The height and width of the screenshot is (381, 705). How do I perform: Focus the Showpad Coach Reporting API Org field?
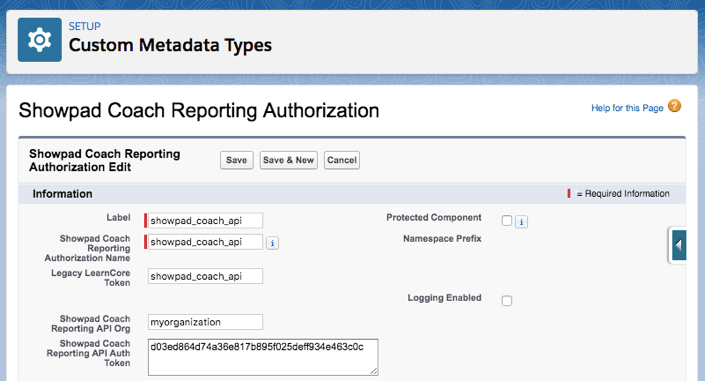(x=205, y=322)
